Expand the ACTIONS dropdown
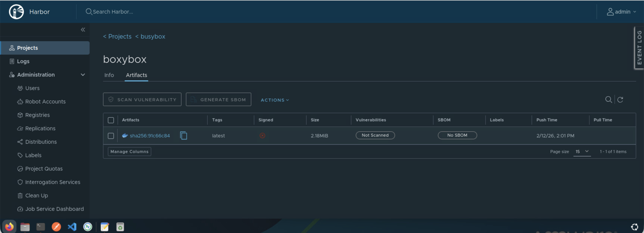644x233 pixels. pyautogui.click(x=275, y=100)
